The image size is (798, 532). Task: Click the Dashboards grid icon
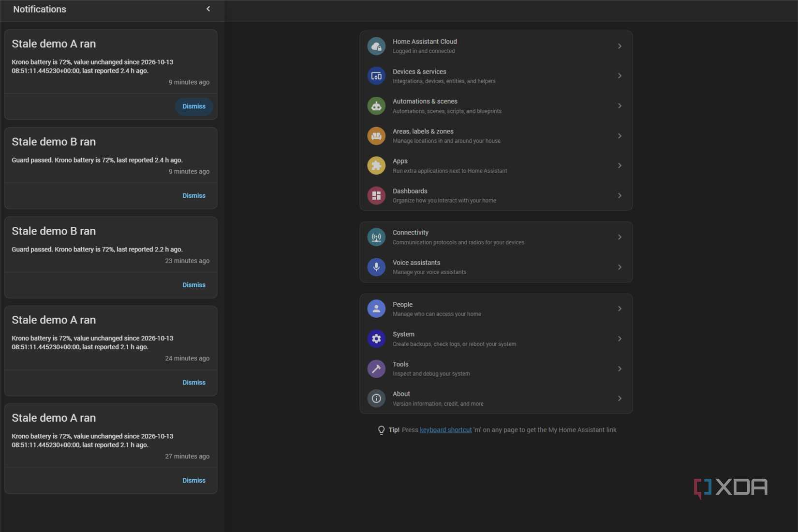tap(376, 195)
